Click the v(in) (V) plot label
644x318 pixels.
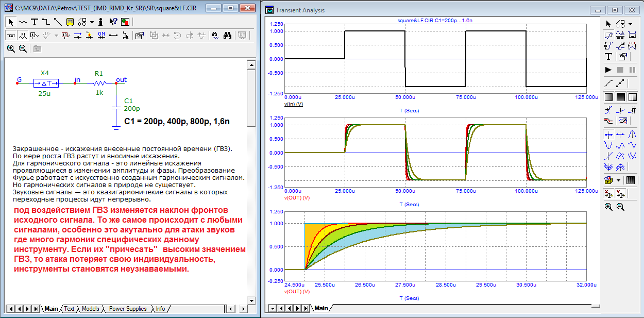pyautogui.click(x=293, y=104)
